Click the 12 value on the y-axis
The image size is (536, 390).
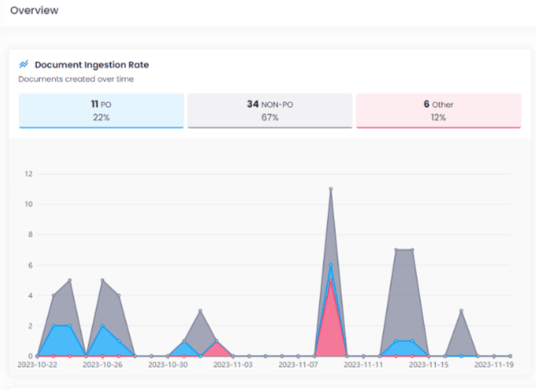(28, 174)
